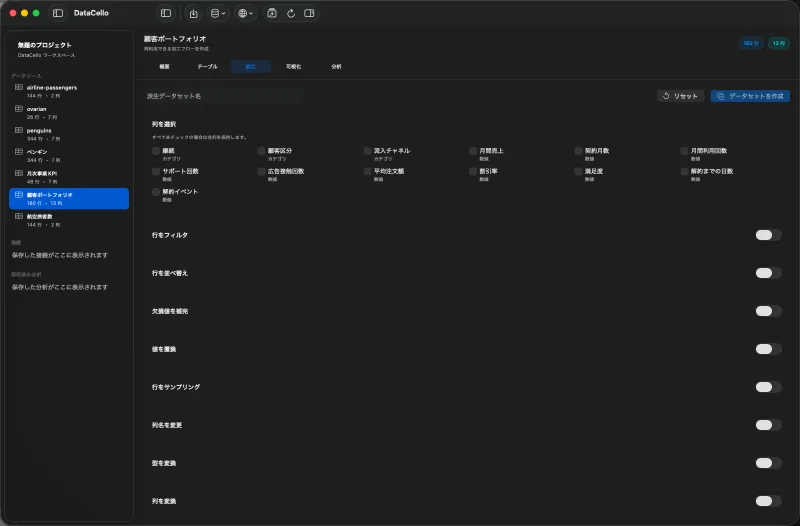Image resolution: width=800 pixels, height=526 pixels.
Task: Check the 平均注文額 column checkbox
Action: (x=367, y=171)
